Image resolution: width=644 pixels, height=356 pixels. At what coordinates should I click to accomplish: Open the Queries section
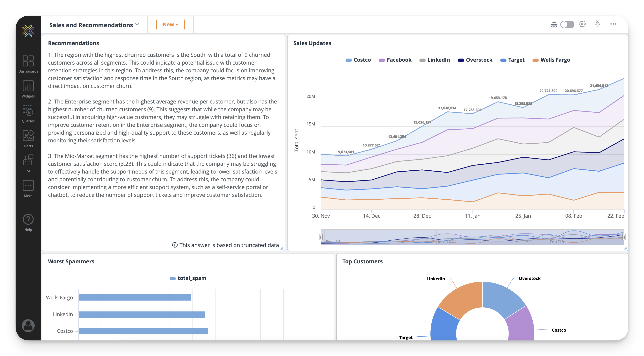click(x=28, y=114)
